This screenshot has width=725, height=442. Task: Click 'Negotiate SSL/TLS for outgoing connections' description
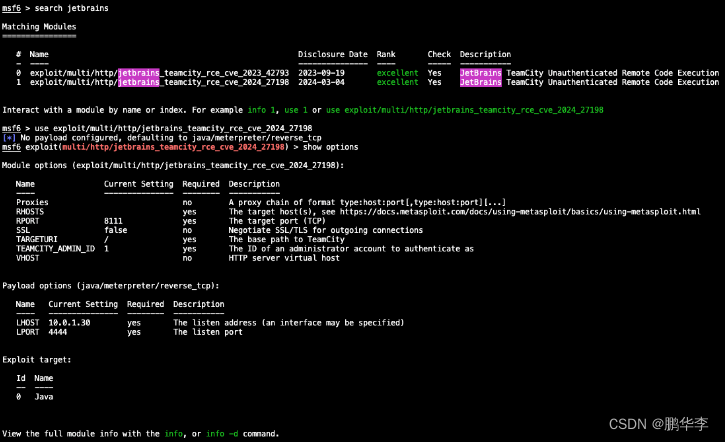click(x=326, y=230)
